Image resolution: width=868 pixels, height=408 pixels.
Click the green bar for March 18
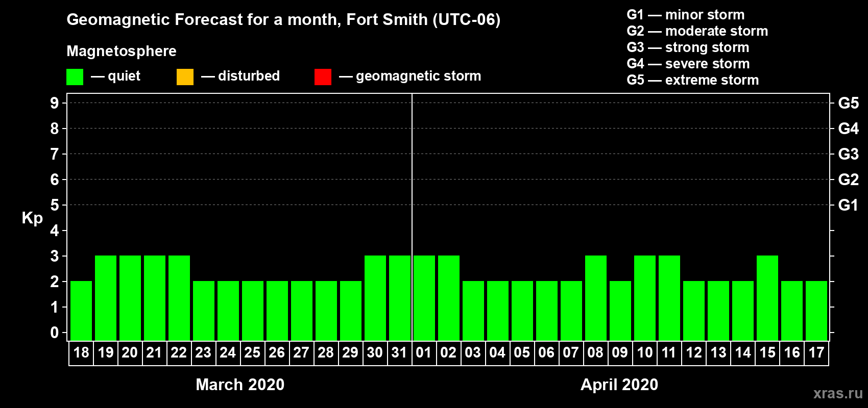(81, 311)
